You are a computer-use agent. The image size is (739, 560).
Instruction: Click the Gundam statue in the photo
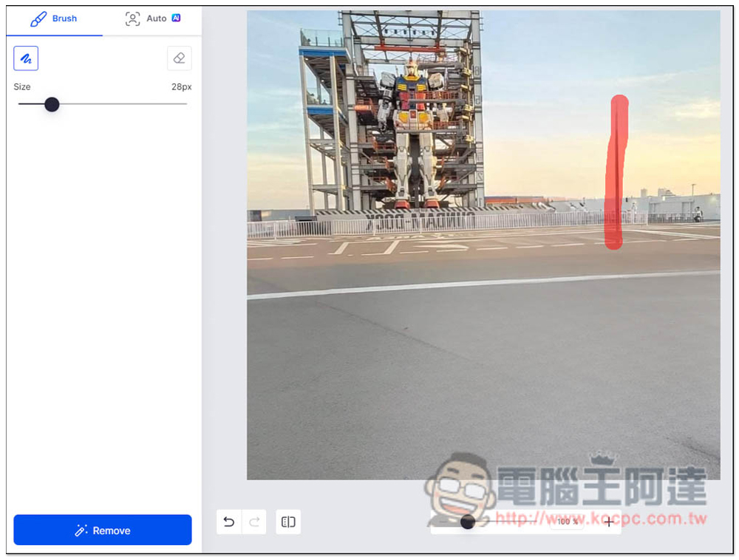click(x=412, y=133)
